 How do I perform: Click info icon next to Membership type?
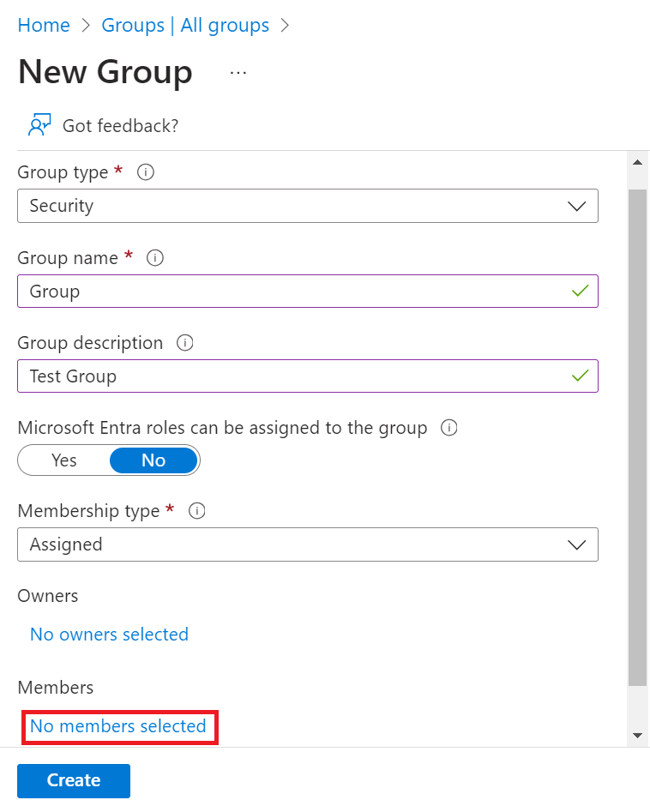pos(196,511)
